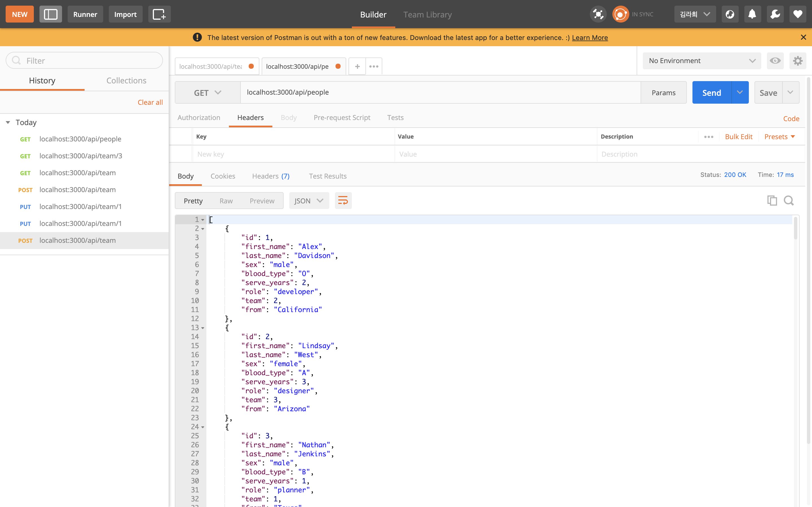Open the Tests request tab
Image resolution: width=812 pixels, height=507 pixels.
(395, 118)
